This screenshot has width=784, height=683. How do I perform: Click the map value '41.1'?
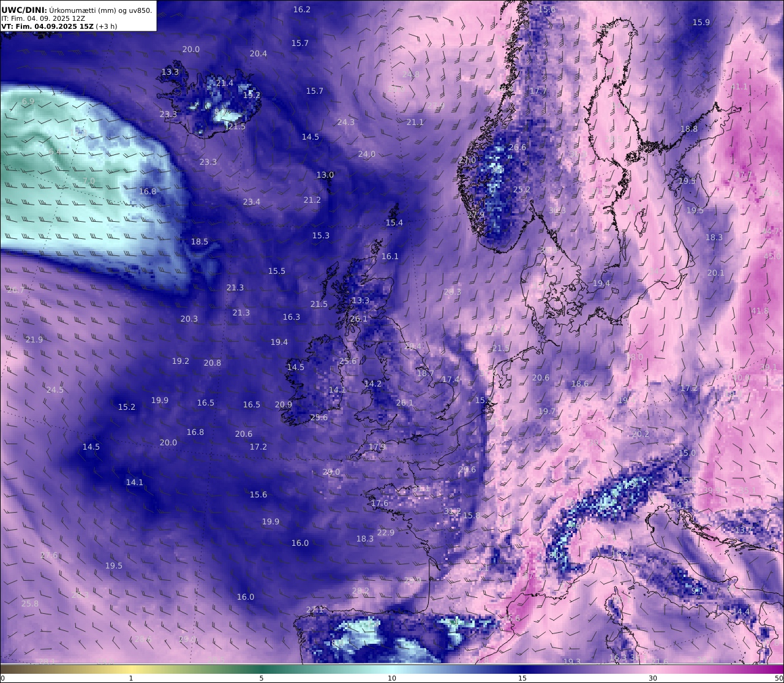(739, 86)
